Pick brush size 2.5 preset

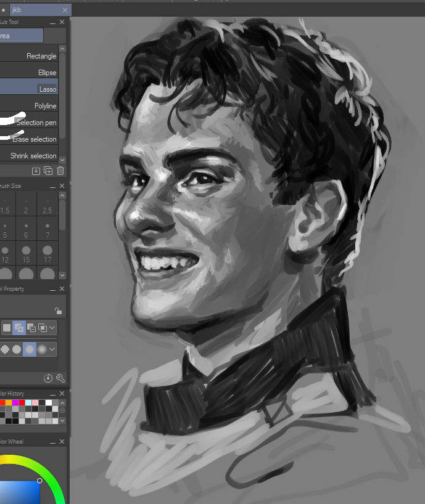tap(47, 204)
